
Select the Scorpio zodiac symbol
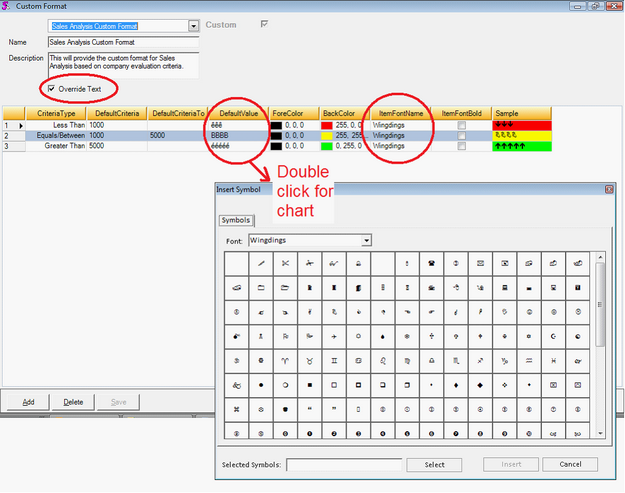point(456,361)
